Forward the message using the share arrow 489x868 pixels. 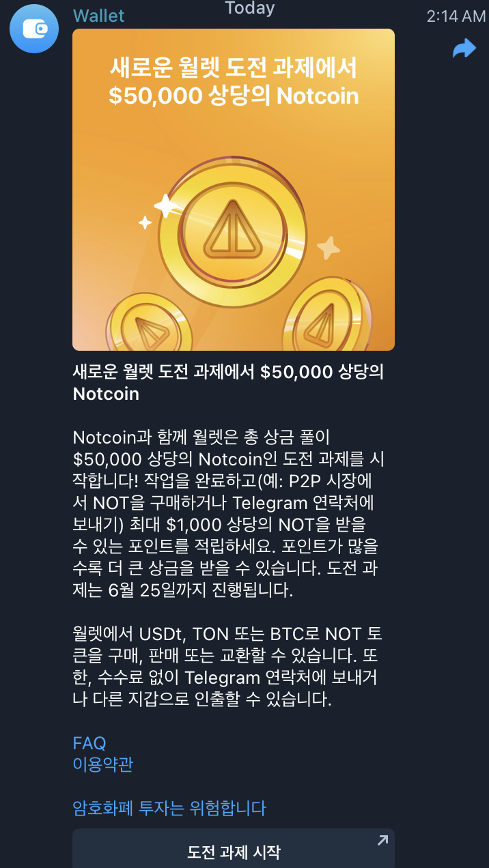[464, 48]
